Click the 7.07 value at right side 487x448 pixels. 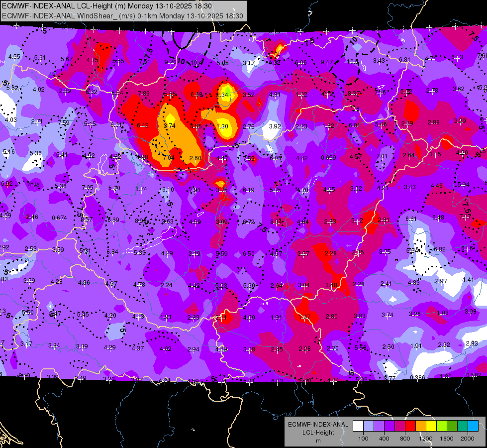(x=465, y=217)
